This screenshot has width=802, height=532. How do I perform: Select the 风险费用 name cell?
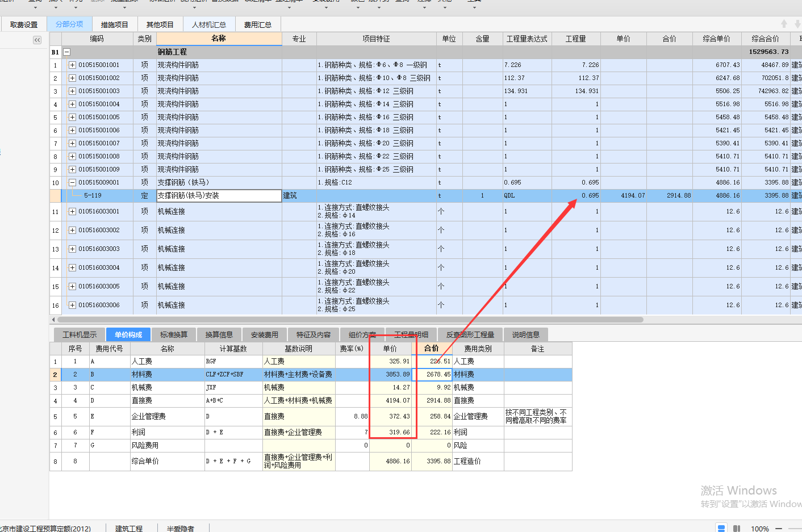(x=168, y=445)
